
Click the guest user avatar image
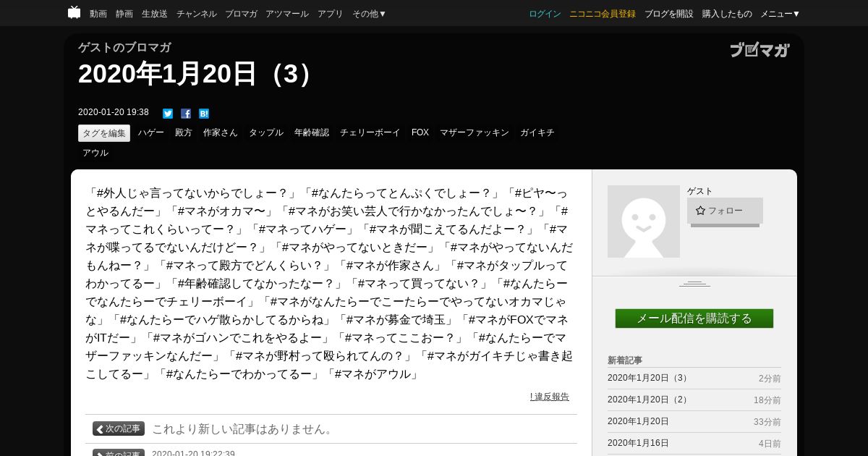click(644, 221)
